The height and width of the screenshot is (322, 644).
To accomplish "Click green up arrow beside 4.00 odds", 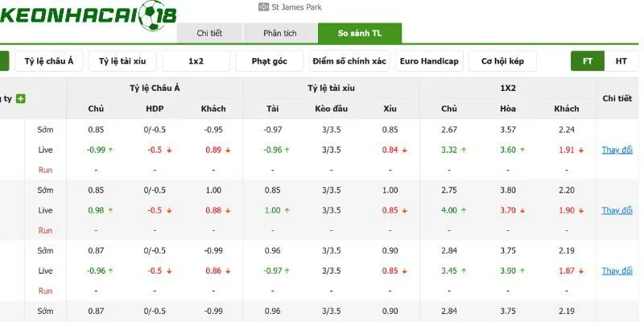I will coord(464,211).
